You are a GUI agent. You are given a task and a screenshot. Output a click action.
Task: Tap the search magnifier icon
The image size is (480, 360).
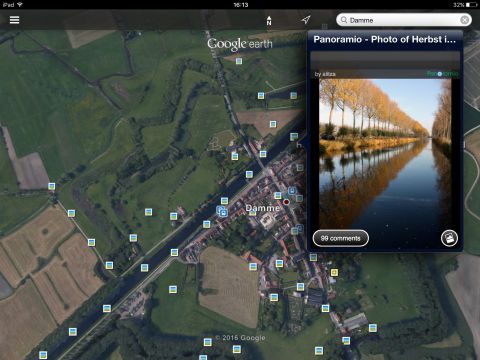coord(344,20)
